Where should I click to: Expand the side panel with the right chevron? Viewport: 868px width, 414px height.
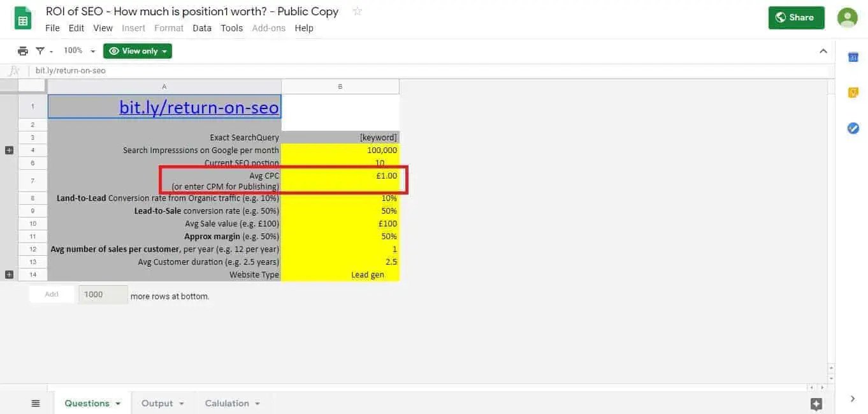(x=853, y=399)
